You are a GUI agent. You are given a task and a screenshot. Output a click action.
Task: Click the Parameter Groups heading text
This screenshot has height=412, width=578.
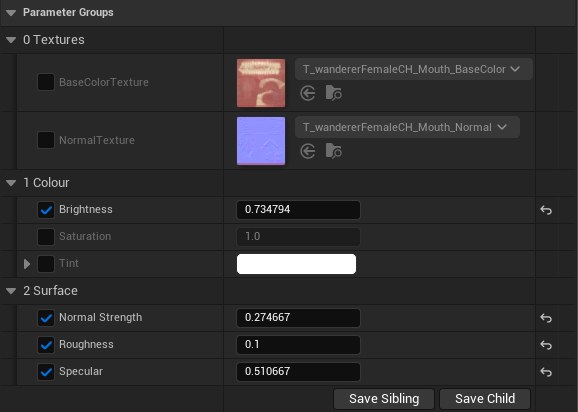pos(68,13)
